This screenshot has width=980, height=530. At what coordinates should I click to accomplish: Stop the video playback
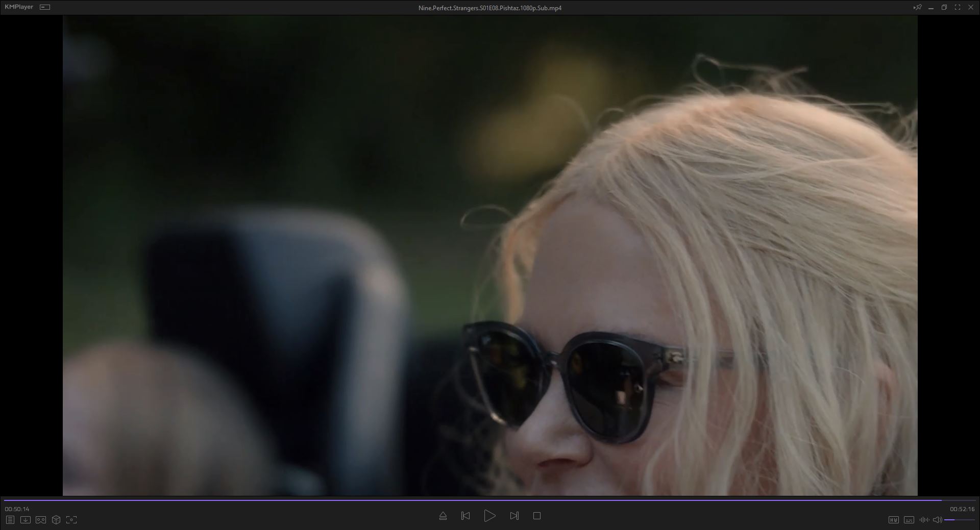click(x=537, y=516)
